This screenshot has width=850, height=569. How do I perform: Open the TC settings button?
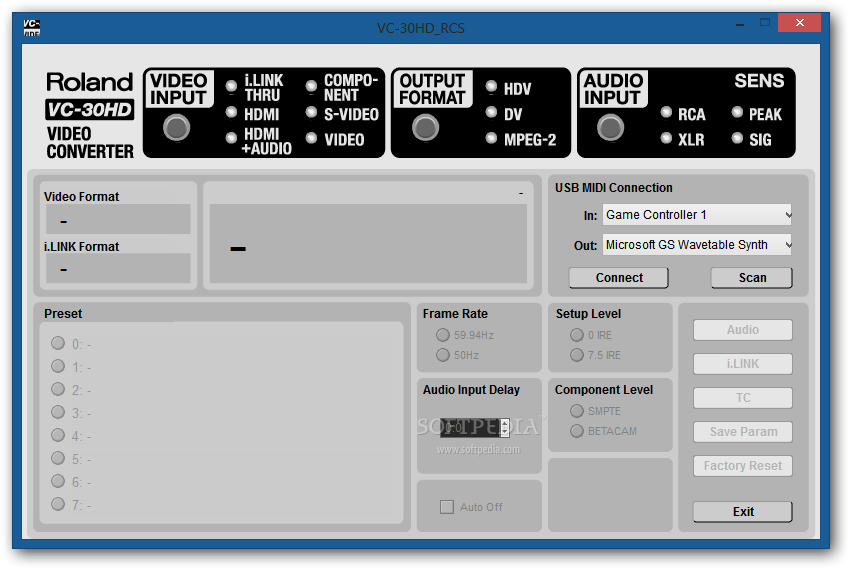coord(743,398)
